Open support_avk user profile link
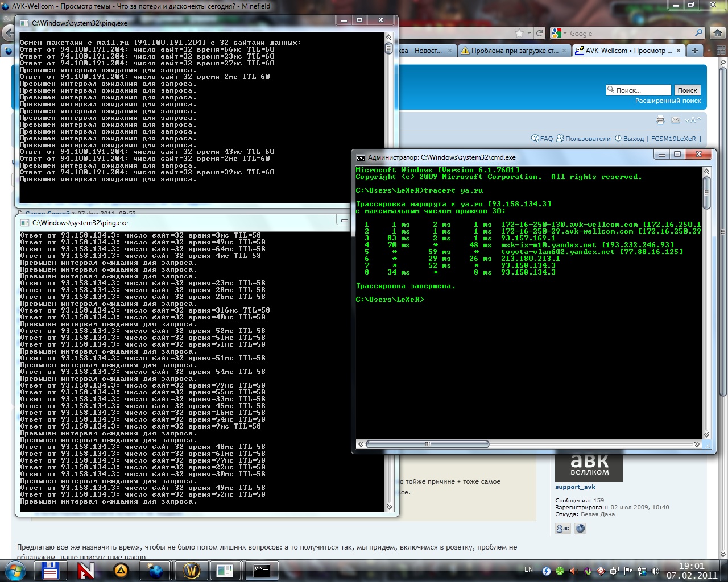 [x=575, y=487]
